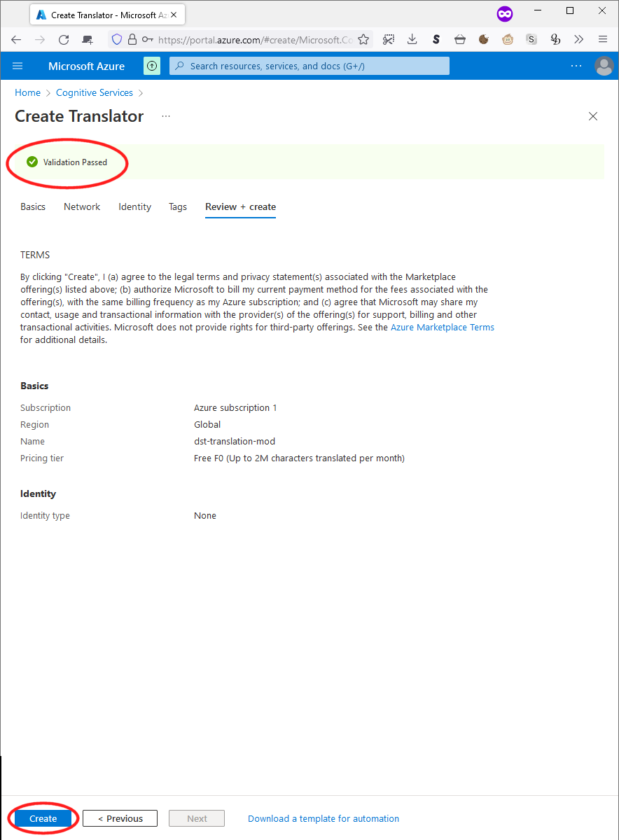
Task: Switch to the Network tab
Action: click(x=82, y=206)
